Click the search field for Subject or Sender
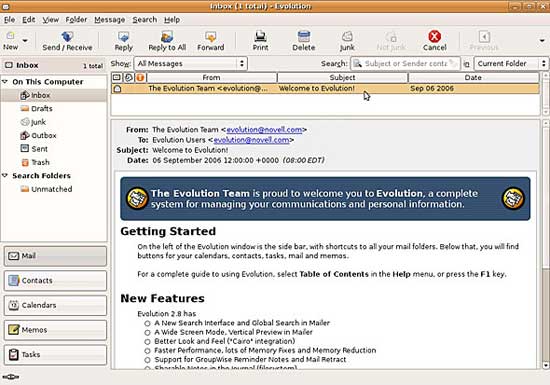The height and width of the screenshot is (385, 550). pos(406,63)
